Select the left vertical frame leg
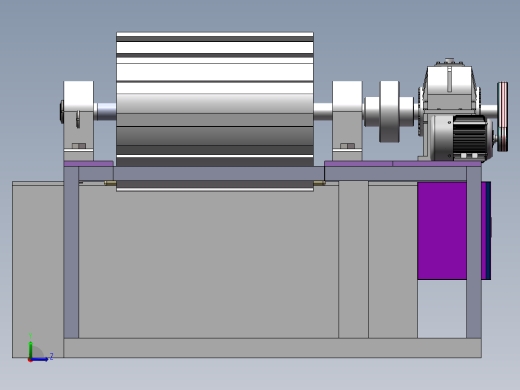The width and height of the screenshot is (520, 390). [x=71, y=252]
